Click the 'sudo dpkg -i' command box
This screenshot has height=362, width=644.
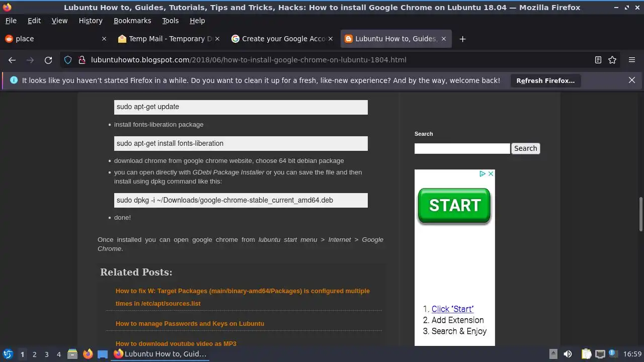pyautogui.click(x=241, y=200)
